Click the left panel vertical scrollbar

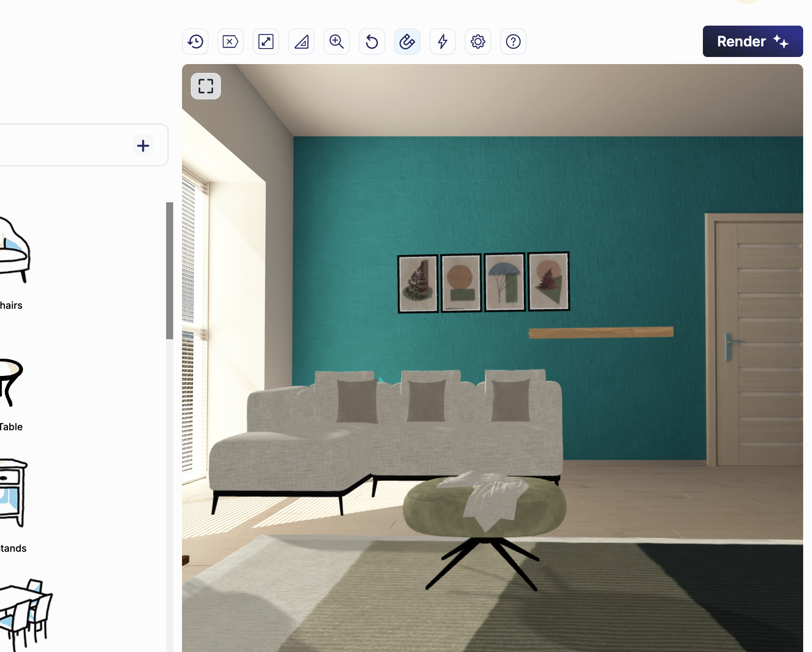pos(169,270)
